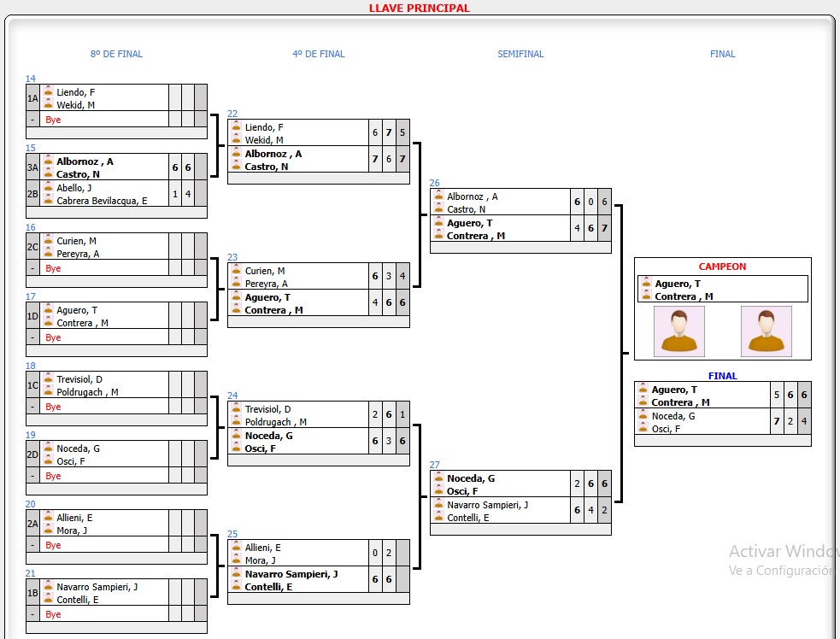Select the left champion avatar photo

[679, 331]
